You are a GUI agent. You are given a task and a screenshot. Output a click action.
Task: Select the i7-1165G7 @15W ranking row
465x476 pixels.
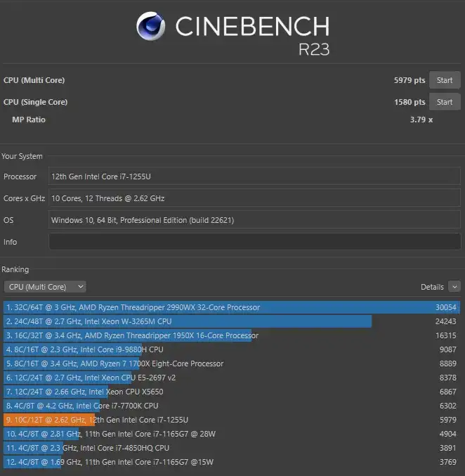(x=232, y=462)
